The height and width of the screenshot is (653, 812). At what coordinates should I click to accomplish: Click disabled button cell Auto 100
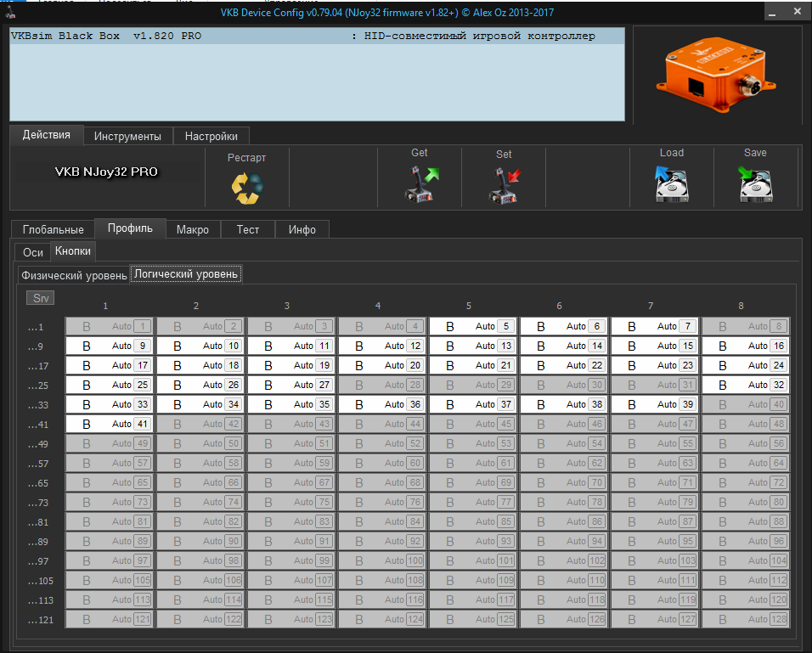coord(382,560)
